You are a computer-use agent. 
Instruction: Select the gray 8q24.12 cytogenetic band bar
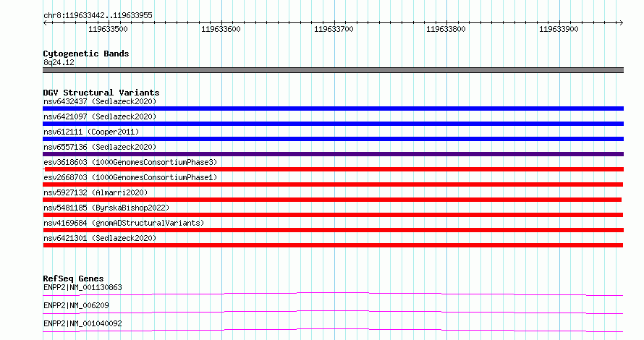point(333,70)
